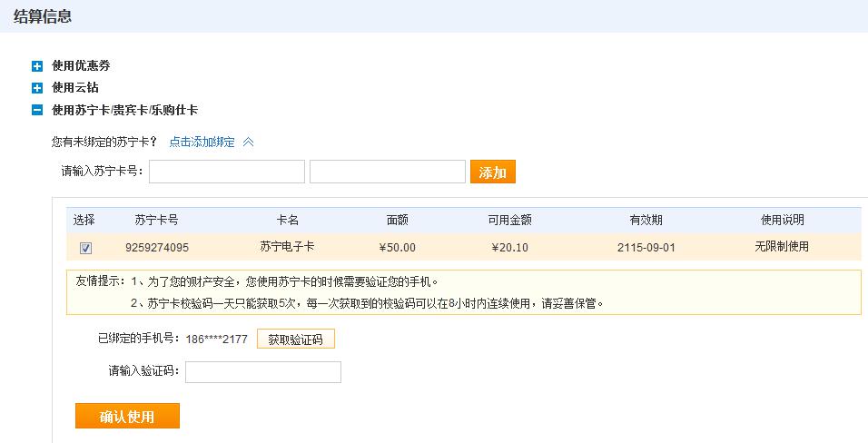Viewport: 868px width, 443px height.
Task: Click the ¥50.00 face value cell
Action: pyautogui.click(x=398, y=248)
